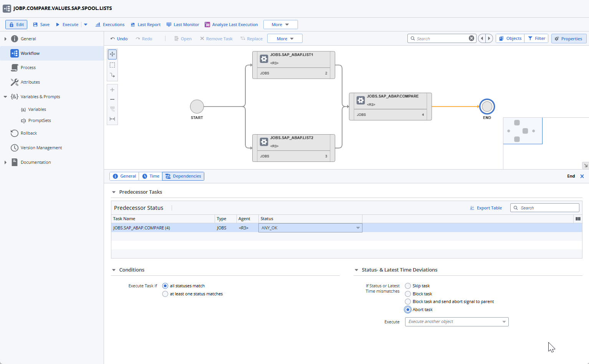Select the pan tool in the workflow canvas
The width and height of the screenshot is (589, 364).
pyautogui.click(x=112, y=54)
